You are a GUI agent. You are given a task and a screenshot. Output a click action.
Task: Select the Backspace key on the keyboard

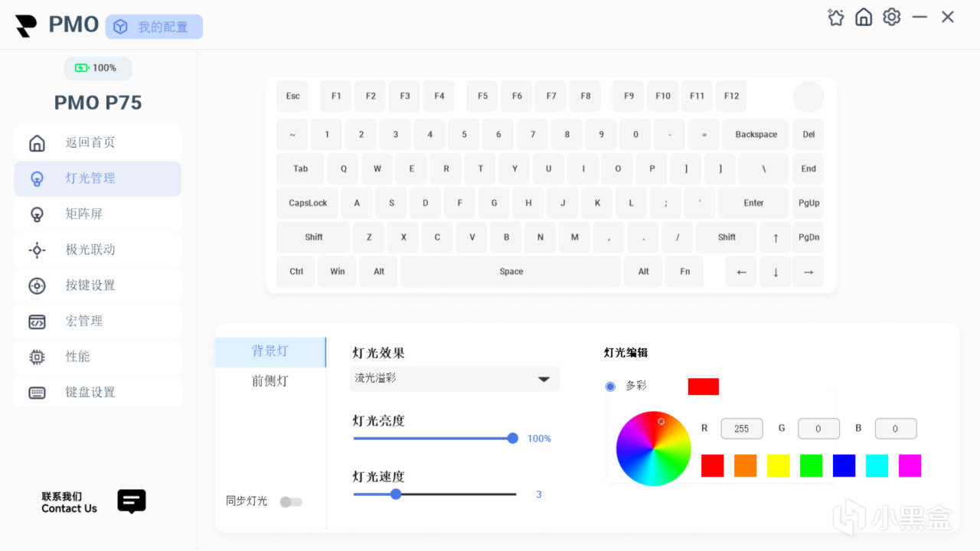(x=756, y=135)
